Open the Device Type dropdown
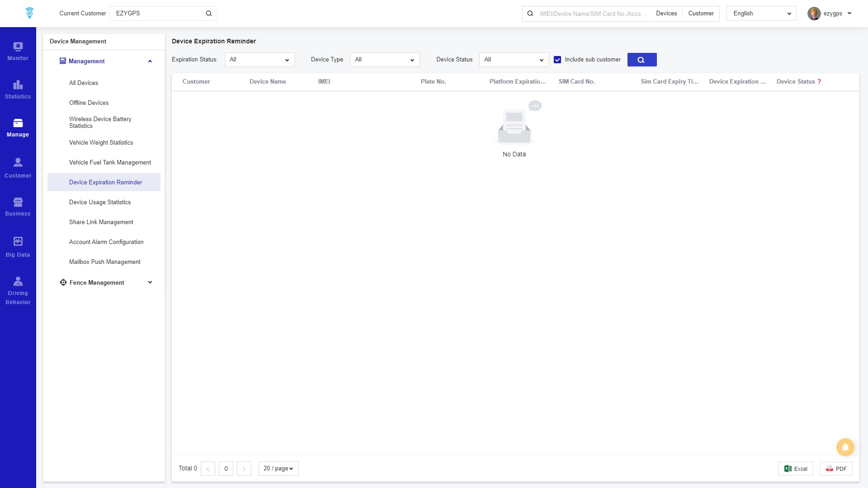This screenshot has height=488, width=868. point(384,60)
